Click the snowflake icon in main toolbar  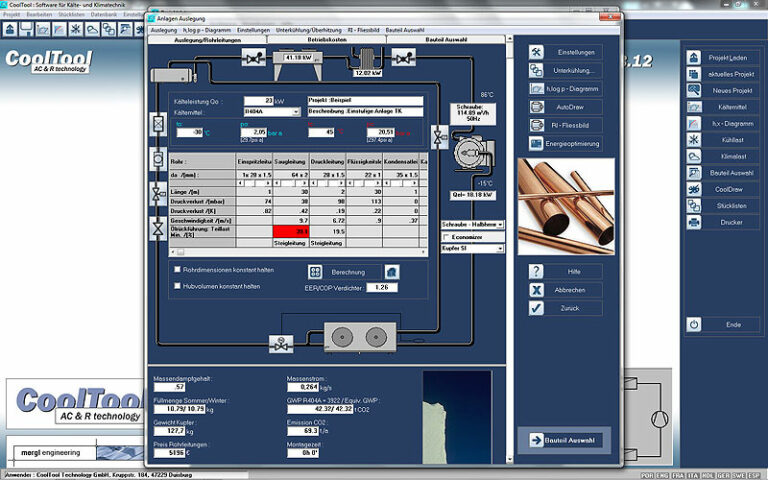pos(75,29)
